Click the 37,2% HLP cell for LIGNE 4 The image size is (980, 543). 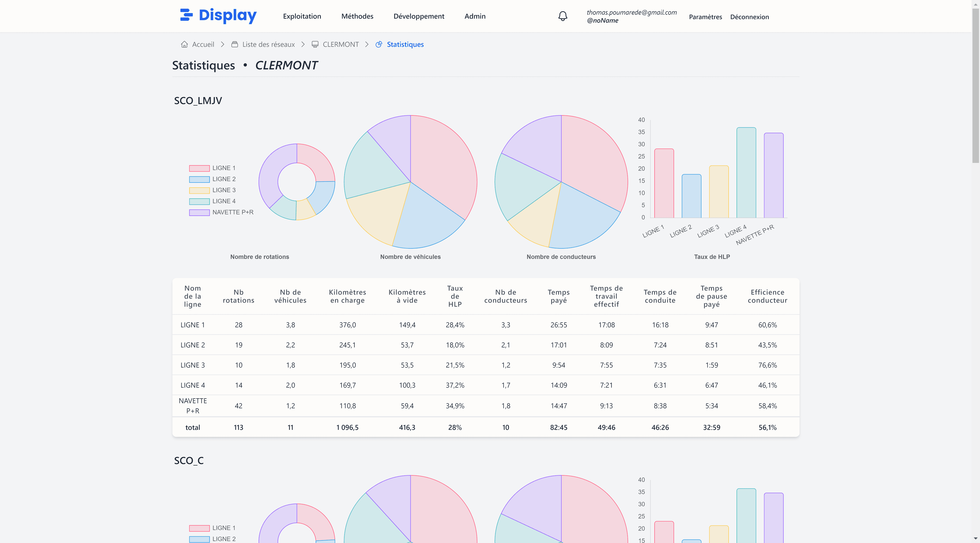point(455,385)
